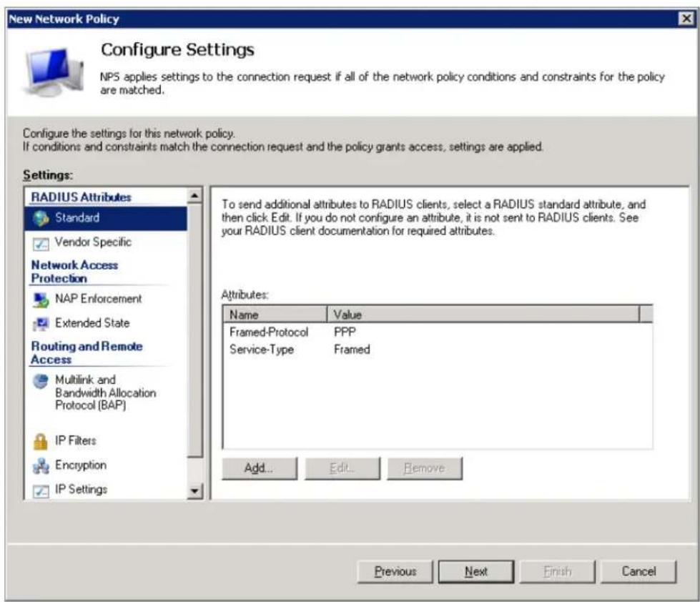Click the Routing and Remote Access heading

[87, 352]
